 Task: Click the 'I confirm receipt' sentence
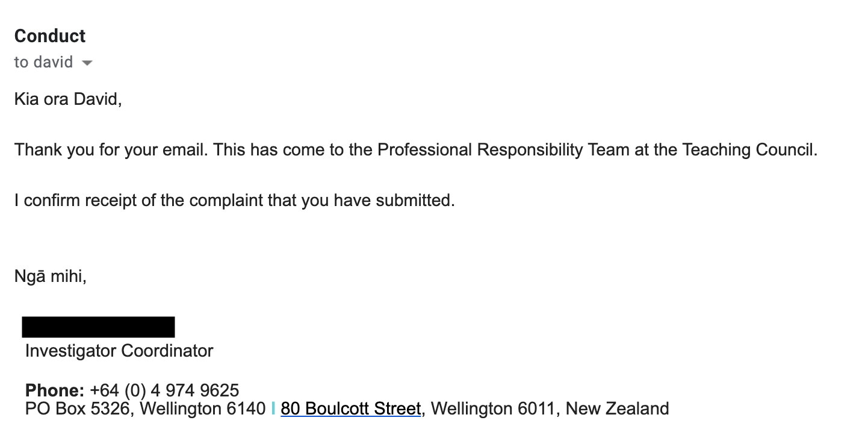tap(235, 200)
